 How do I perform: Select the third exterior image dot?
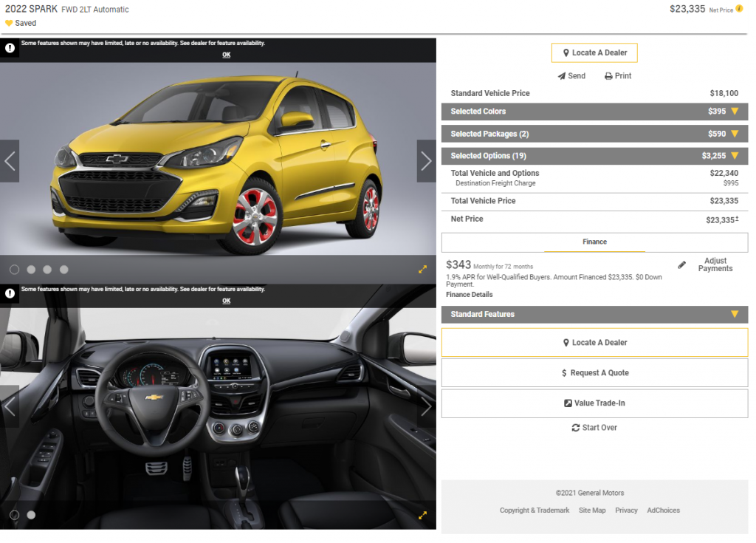coord(47,270)
